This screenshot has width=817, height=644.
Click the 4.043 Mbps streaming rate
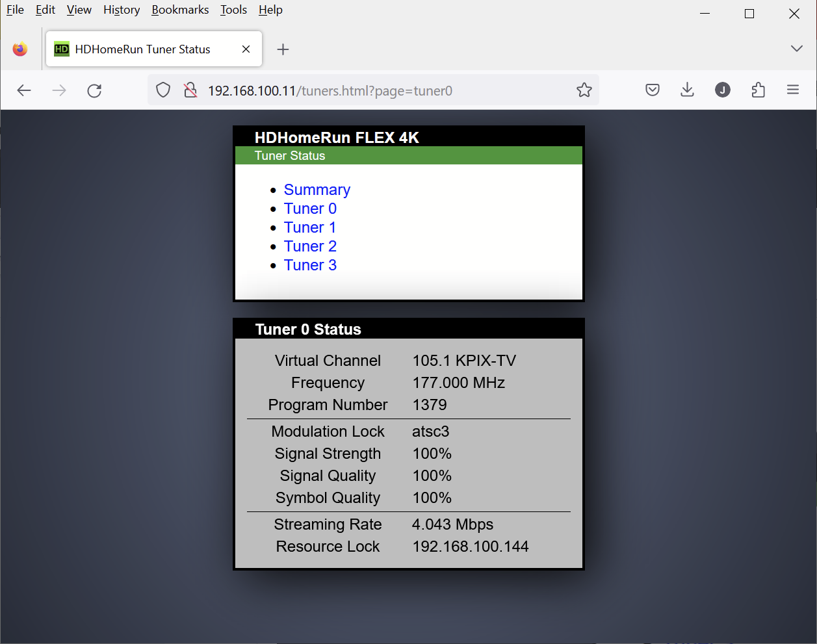453,524
